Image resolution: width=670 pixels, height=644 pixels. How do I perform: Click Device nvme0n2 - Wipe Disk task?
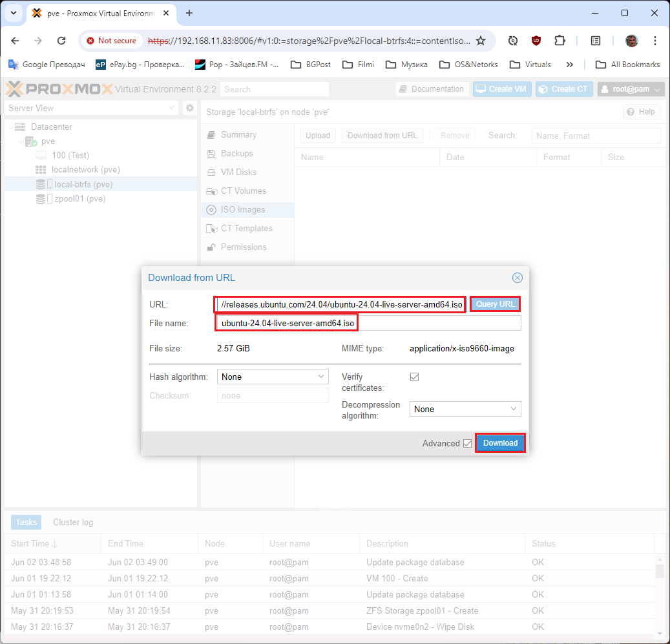330,627
